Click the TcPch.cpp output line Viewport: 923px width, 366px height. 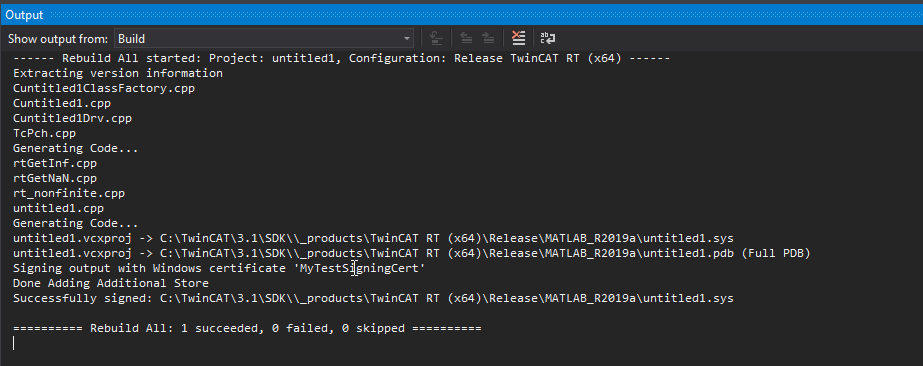[44, 134]
